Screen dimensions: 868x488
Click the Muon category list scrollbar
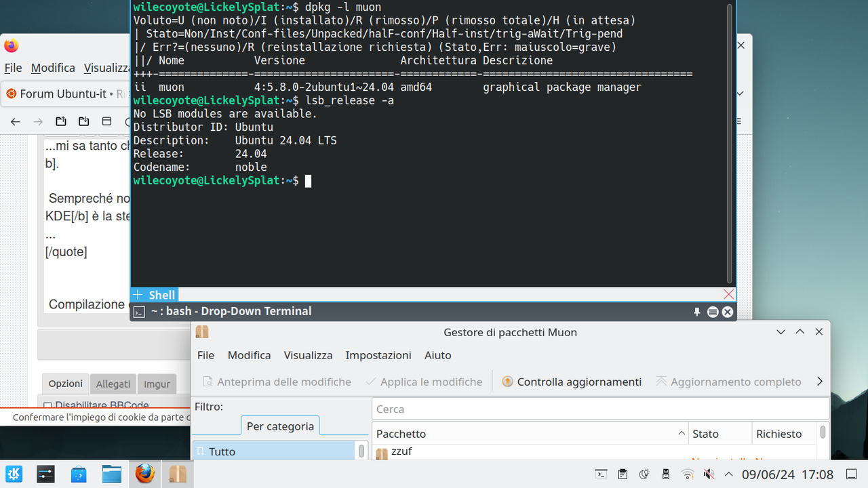[x=361, y=451]
